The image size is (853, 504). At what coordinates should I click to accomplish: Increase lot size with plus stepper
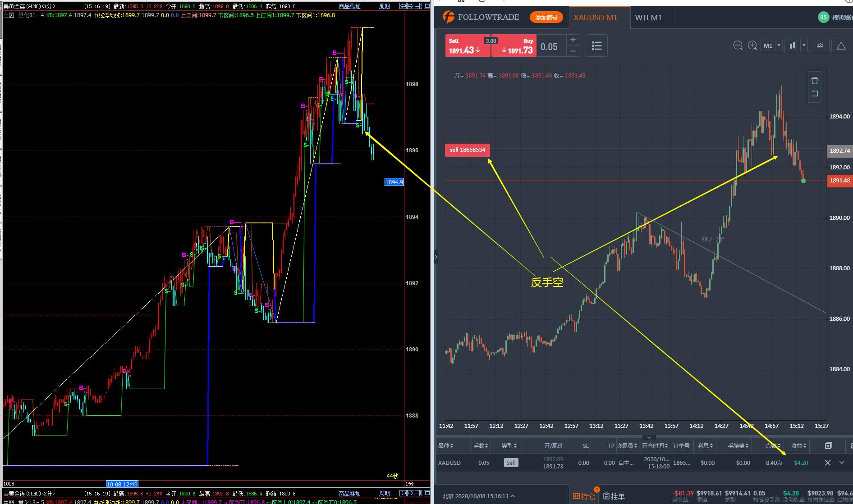(x=573, y=40)
